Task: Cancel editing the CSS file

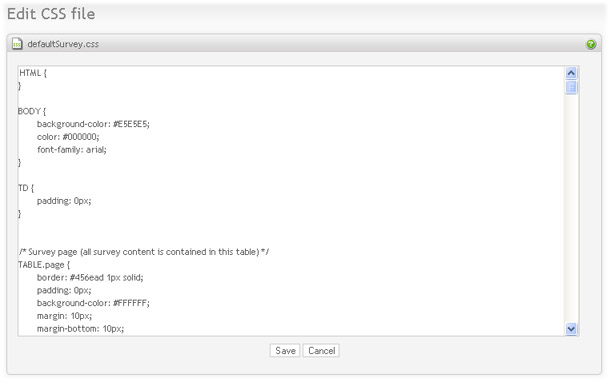Action: click(x=321, y=350)
